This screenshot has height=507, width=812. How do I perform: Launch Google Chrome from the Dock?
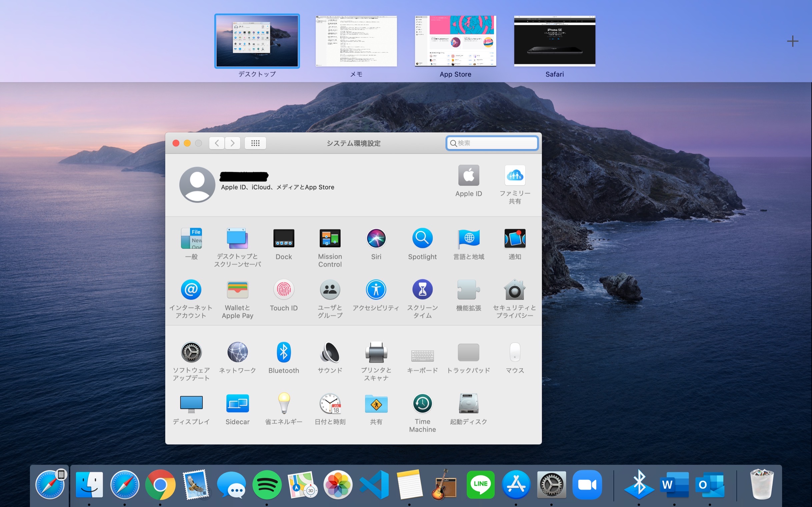pos(160,485)
